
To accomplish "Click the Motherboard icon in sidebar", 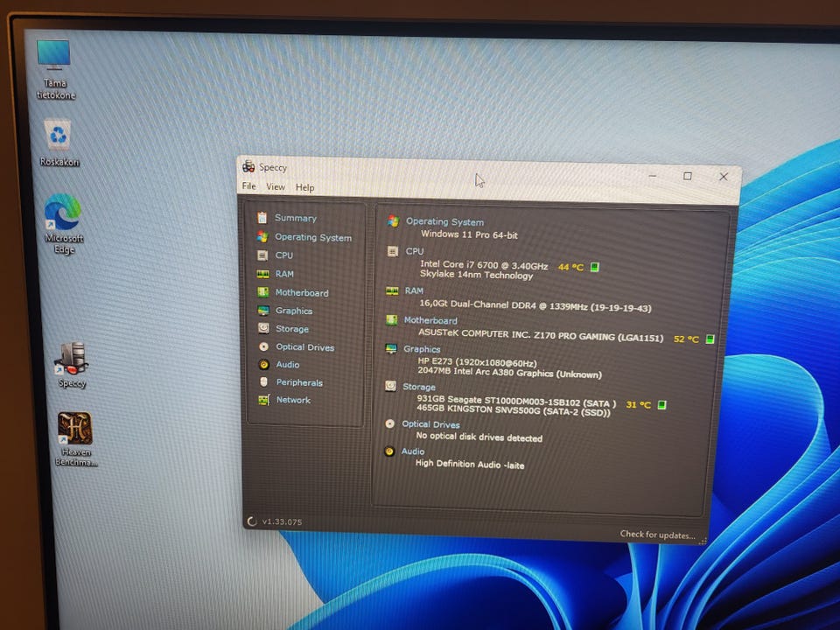I will point(262,292).
